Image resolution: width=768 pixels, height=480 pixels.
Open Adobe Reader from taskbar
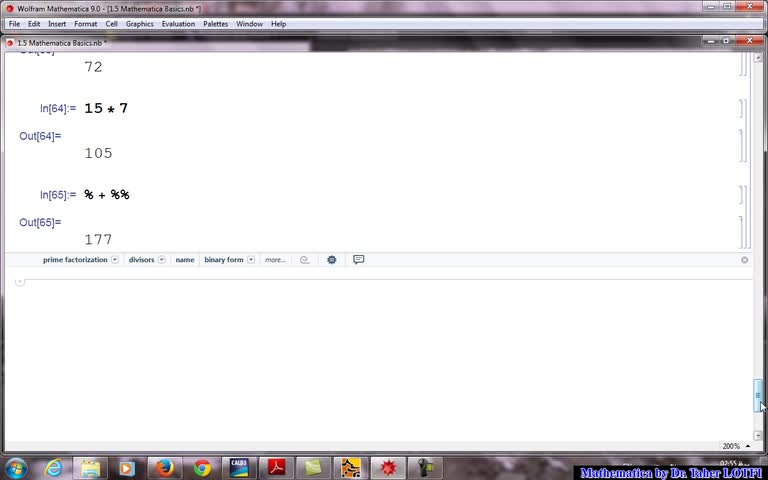click(276, 468)
